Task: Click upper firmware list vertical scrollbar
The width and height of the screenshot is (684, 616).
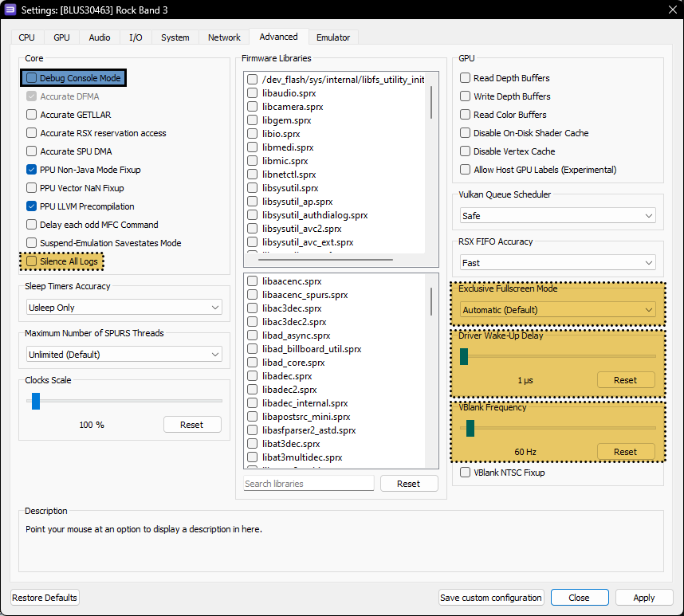Action: pos(431,103)
